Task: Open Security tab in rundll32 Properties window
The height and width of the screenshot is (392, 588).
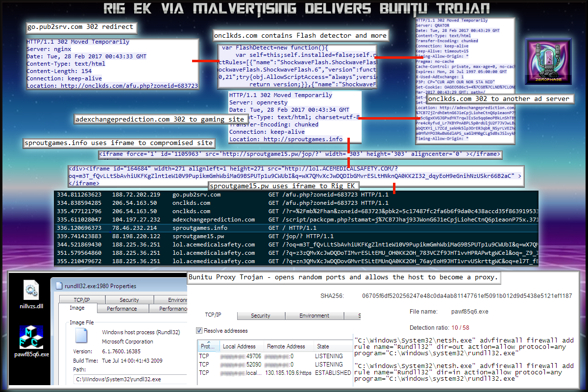Action: pos(129,300)
